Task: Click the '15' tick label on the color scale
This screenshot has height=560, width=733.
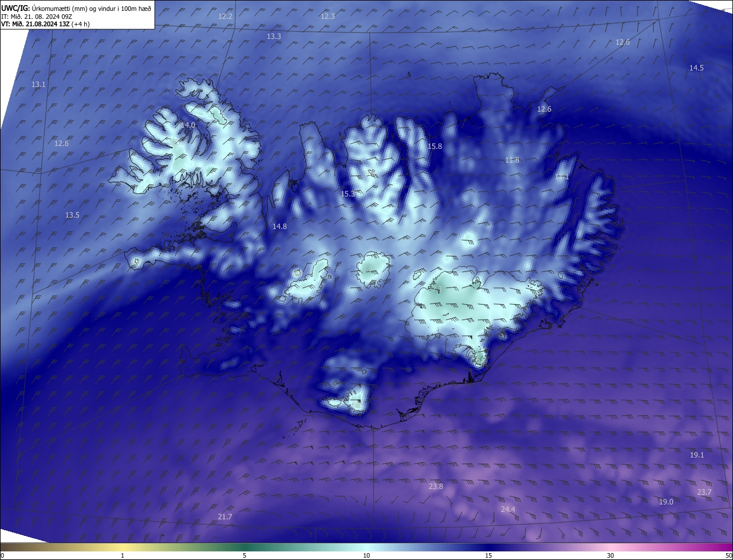Action: pyautogui.click(x=488, y=556)
